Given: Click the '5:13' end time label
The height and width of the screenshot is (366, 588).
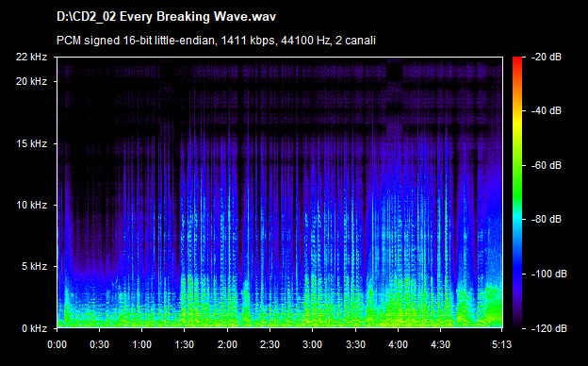Looking at the screenshot, I should 501,344.
